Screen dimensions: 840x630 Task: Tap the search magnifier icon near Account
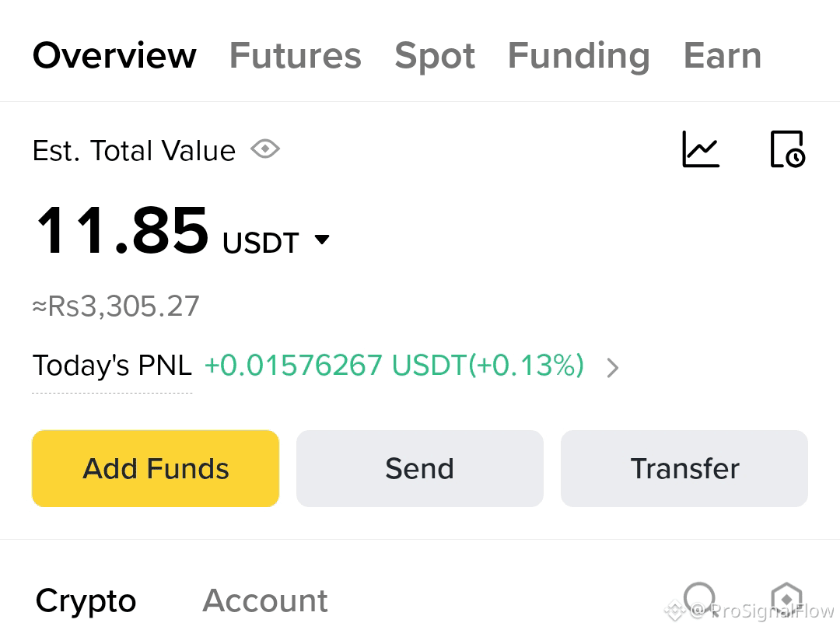(700, 598)
